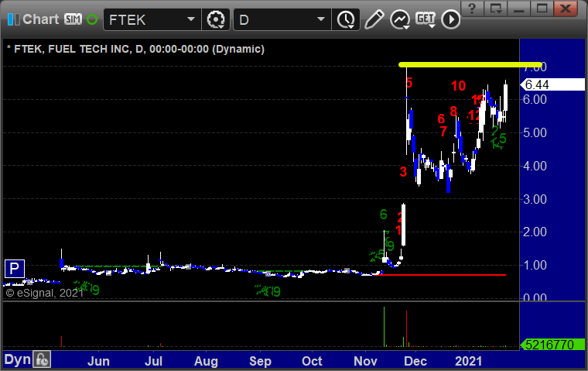
Task: Click the Dec label on time axis
Action: pos(415,361)
